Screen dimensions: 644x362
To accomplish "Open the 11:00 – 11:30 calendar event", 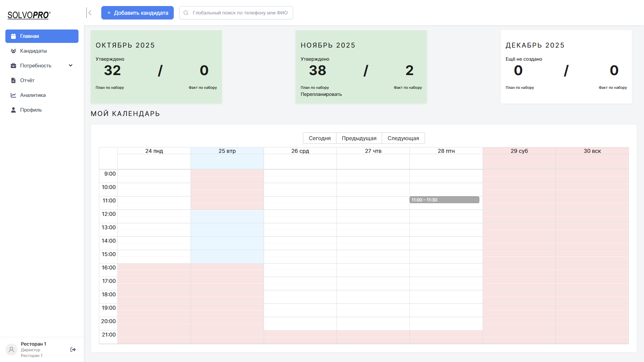I will tap(444, 200).
